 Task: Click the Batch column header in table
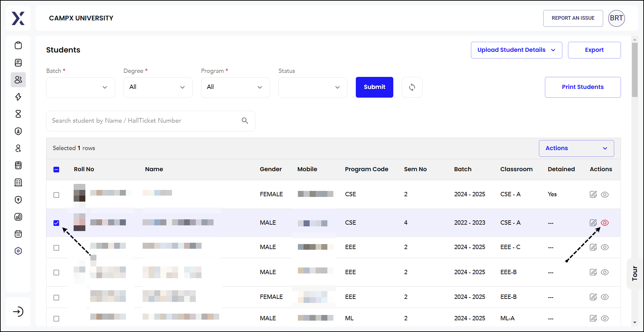(463, 169)
